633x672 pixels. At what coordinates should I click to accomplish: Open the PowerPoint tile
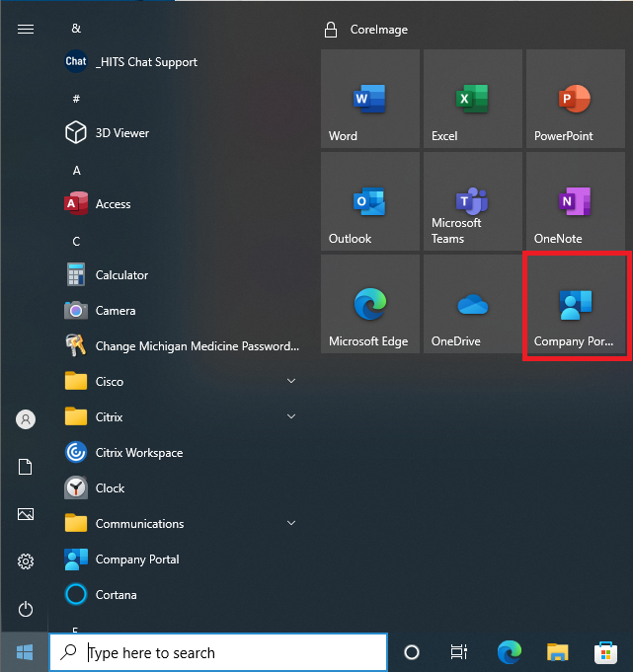coord(576,99)
